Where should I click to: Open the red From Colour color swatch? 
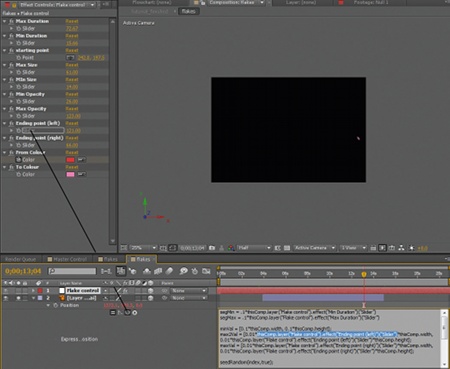(70, 160)
